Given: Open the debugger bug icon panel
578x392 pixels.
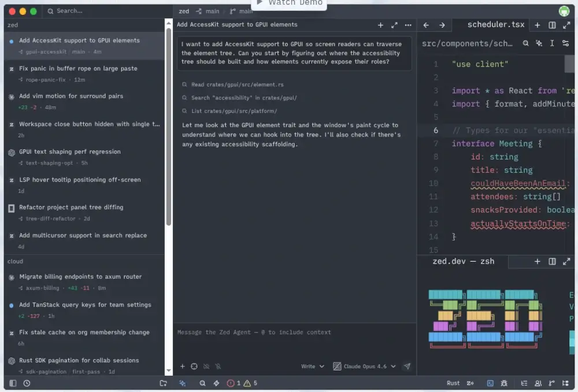Looking at the screenshot, I should pyautogui.click(x=504, y=383).
